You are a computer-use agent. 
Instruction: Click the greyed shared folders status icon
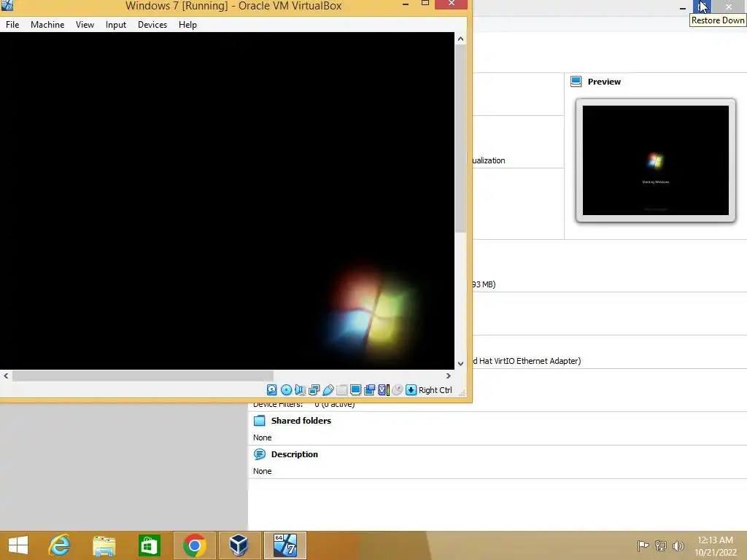coord(341,390)
